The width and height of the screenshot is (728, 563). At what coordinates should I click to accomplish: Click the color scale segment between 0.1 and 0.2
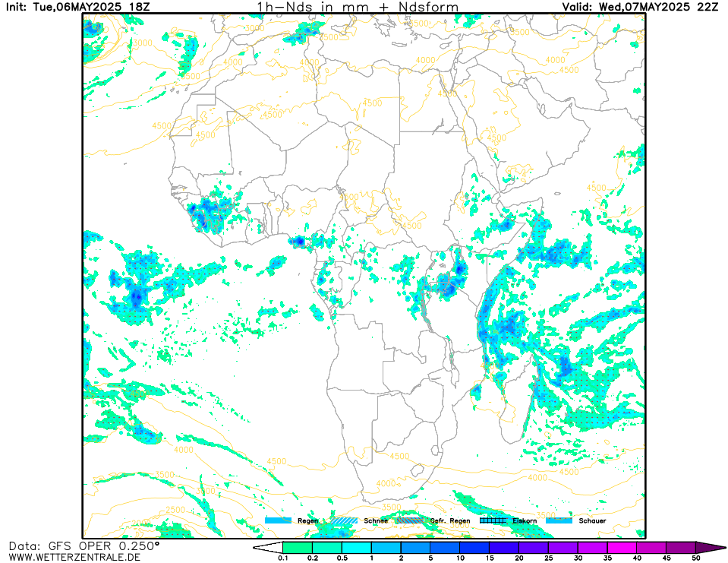(298, 548)
